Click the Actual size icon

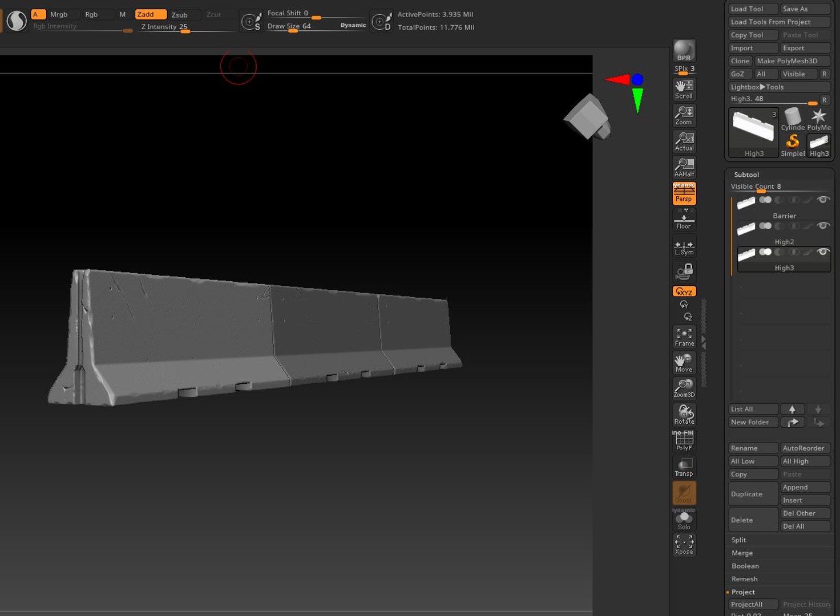(x=684, y=141)
